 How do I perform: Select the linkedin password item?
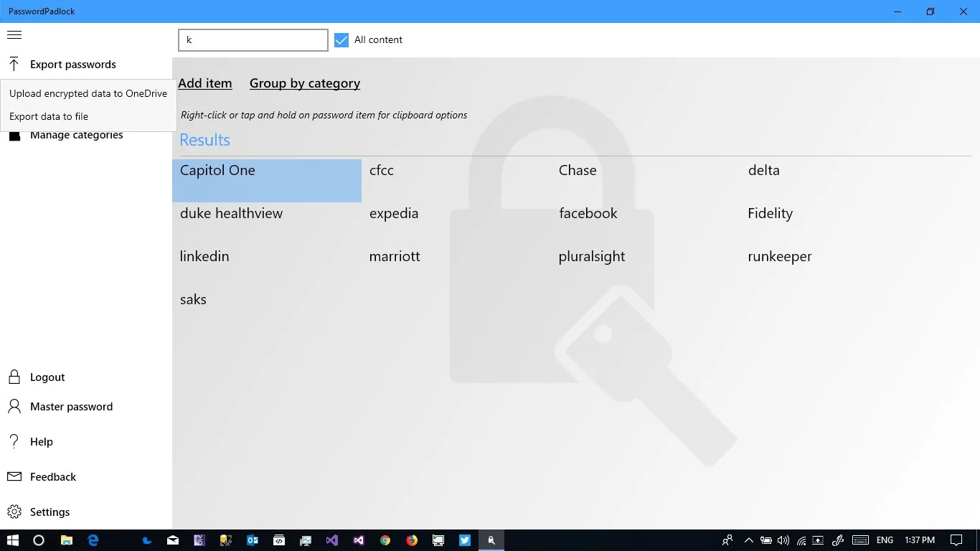pos(267,267)
